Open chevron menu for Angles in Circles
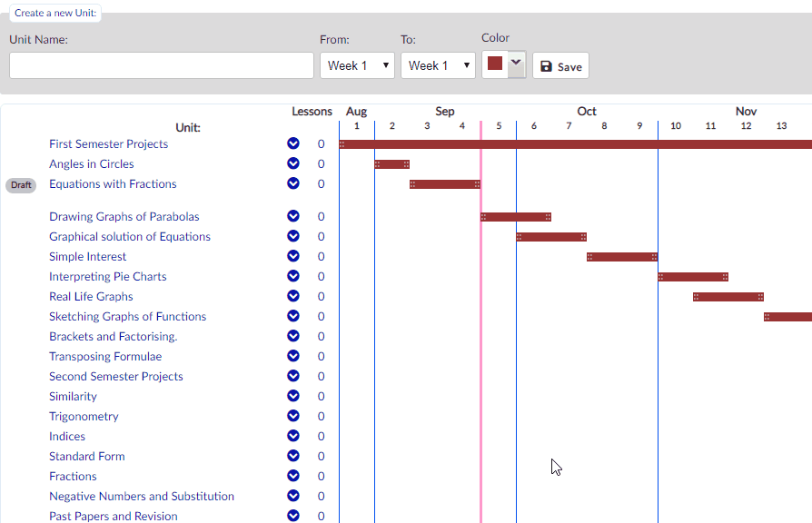The width and height of the screenshot is (812, 523). [293, 163]
